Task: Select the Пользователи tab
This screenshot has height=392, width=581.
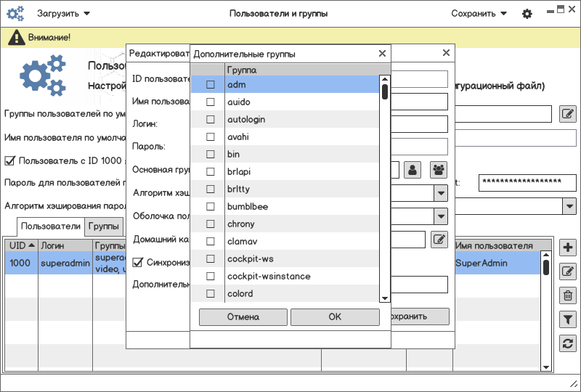Action: [x=51, y=226]
